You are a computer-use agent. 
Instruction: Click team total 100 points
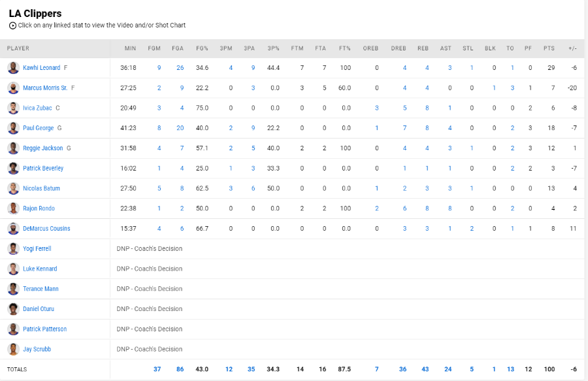pyautogui.click(x=549, y=369)
